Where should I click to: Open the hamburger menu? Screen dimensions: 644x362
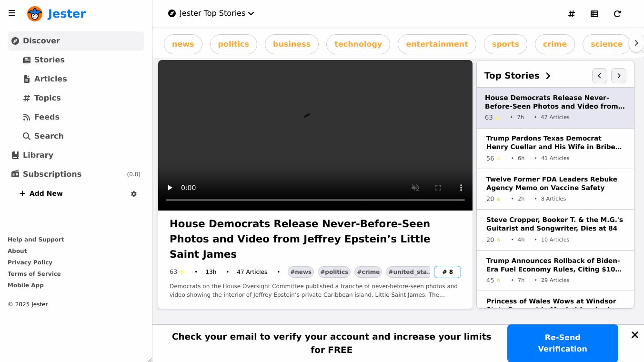point(12,13)
